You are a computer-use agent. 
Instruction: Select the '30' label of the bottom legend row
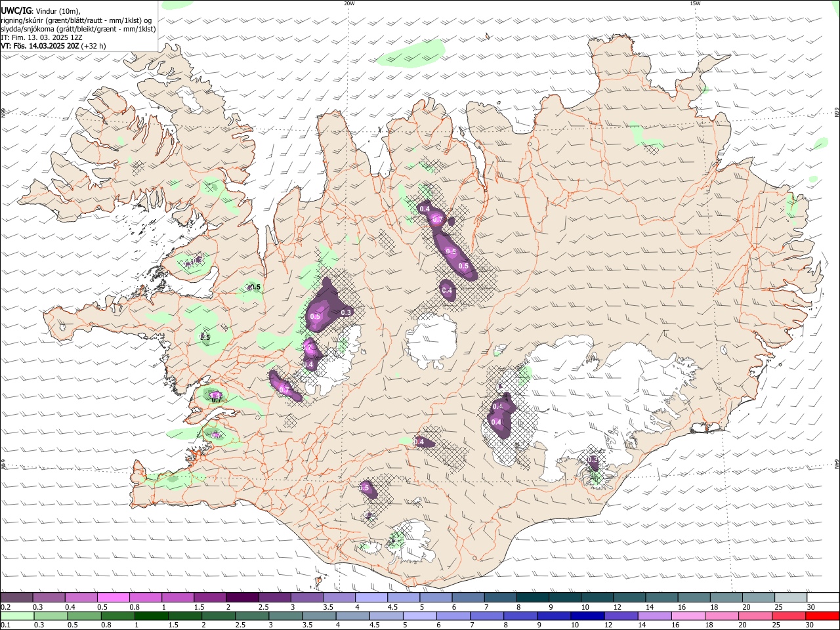point(811,625)
